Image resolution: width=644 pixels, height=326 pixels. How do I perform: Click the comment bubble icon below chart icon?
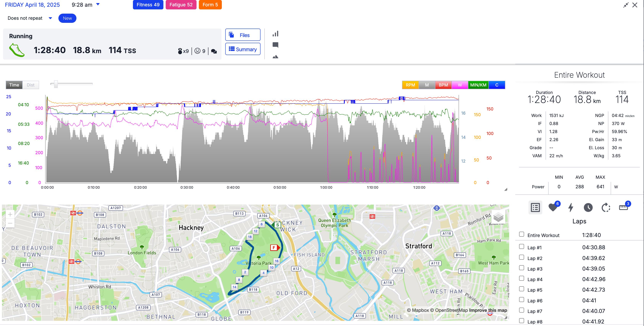pos(275,45)
